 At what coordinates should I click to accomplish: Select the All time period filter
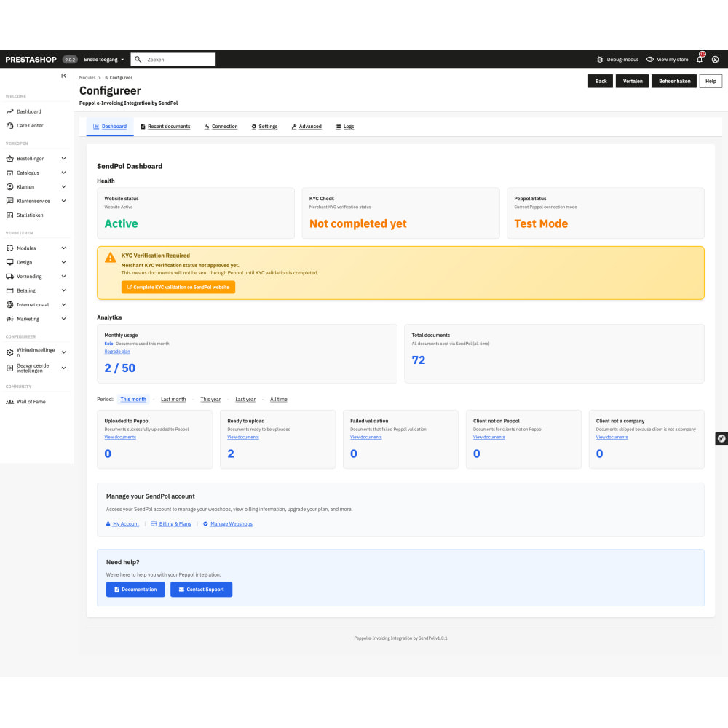pyautogui.click(x=279, y=399)
